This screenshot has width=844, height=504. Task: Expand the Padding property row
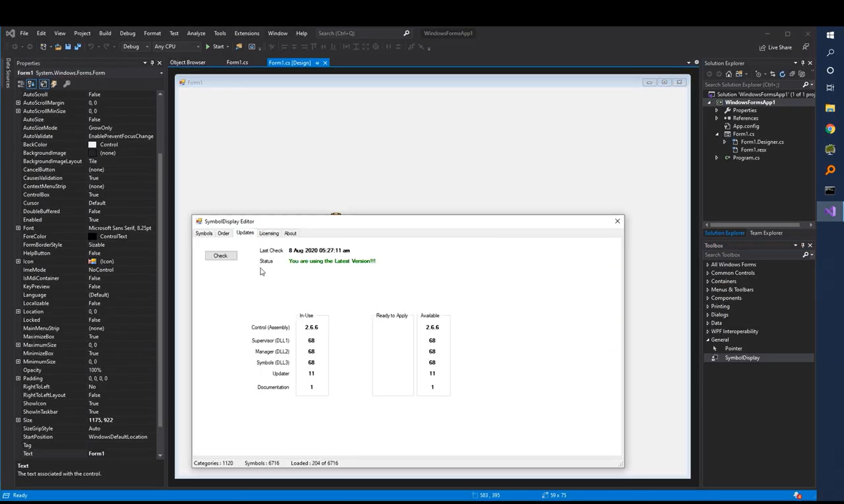click(18, 378)
